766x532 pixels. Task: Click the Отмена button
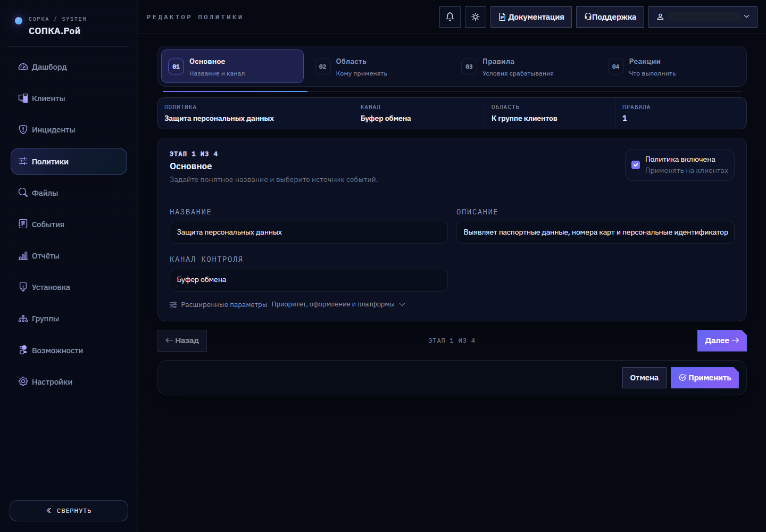point(644,378)
